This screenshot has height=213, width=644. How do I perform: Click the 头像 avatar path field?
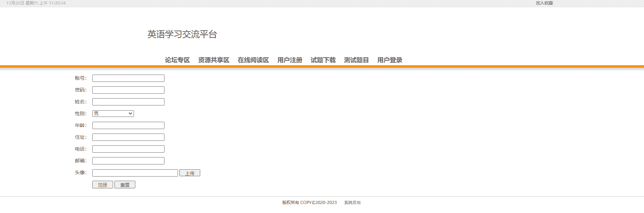pos(135,173)
